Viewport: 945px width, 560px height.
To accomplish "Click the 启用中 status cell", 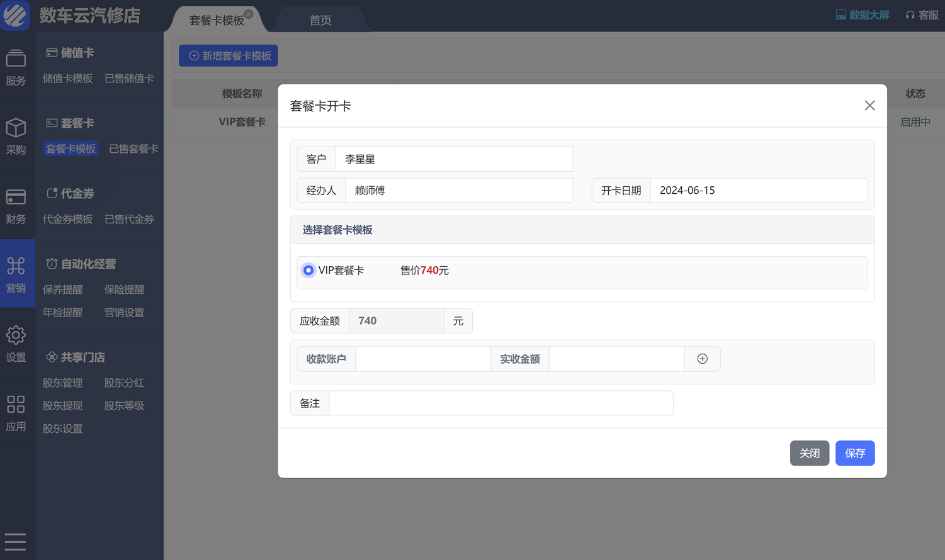I will click(x=915, y=122).
